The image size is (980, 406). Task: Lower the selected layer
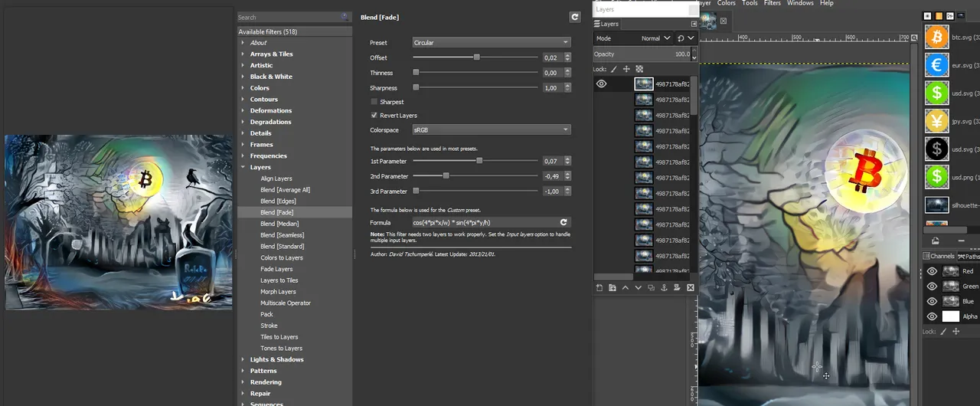(x=639, y=287)
